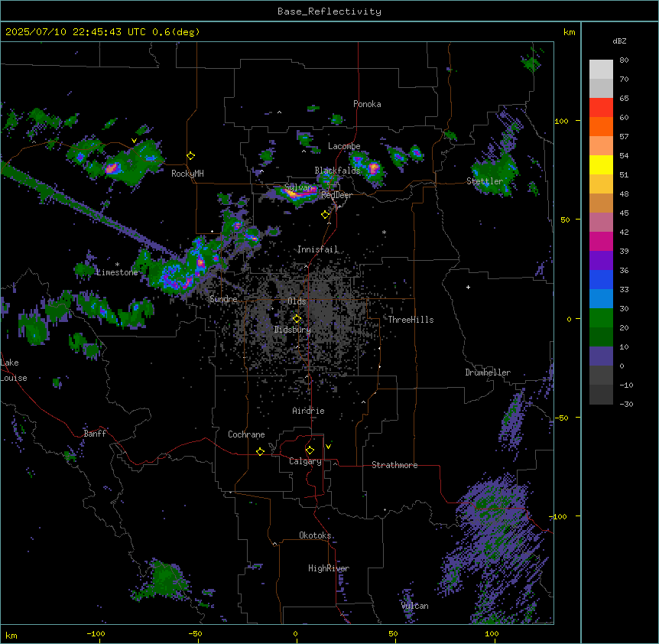This screenshot has height=644, width=659.
Task: Click the yellow diamond marker near RockyMH
Action: point(190,156)
